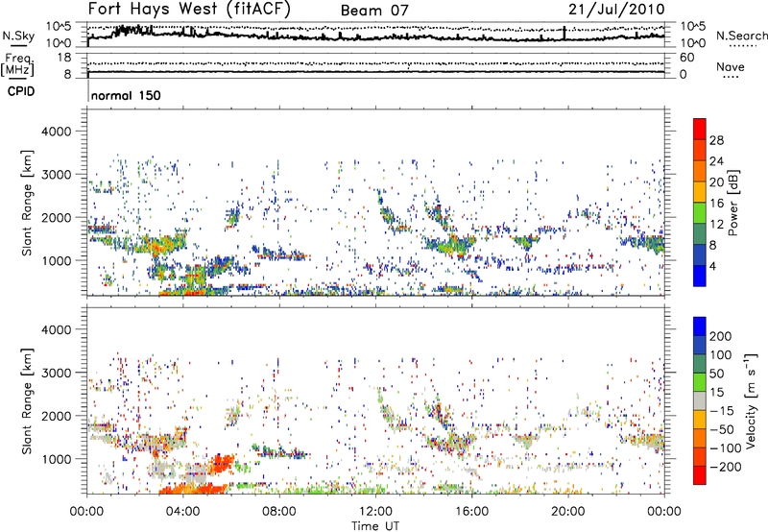Click the '12:00' time axis label
Viewport: 768px width, 532px height.
point(375,512)
